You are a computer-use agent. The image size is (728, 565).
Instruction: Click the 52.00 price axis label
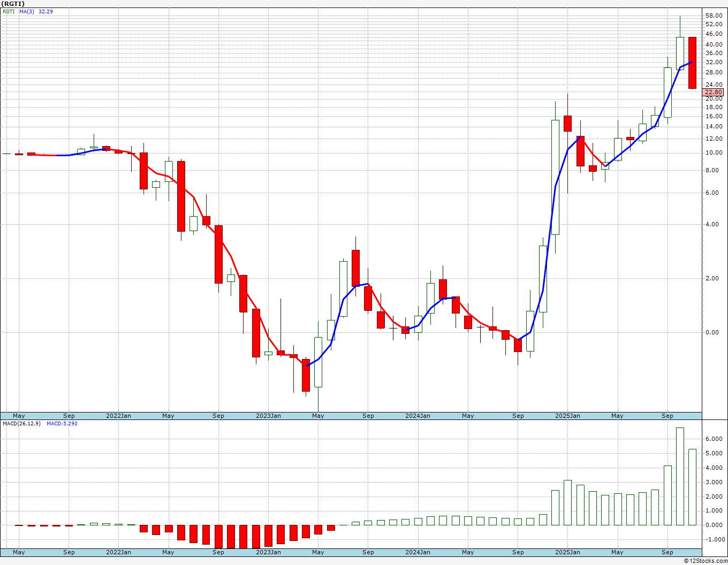tap(714, 24)
